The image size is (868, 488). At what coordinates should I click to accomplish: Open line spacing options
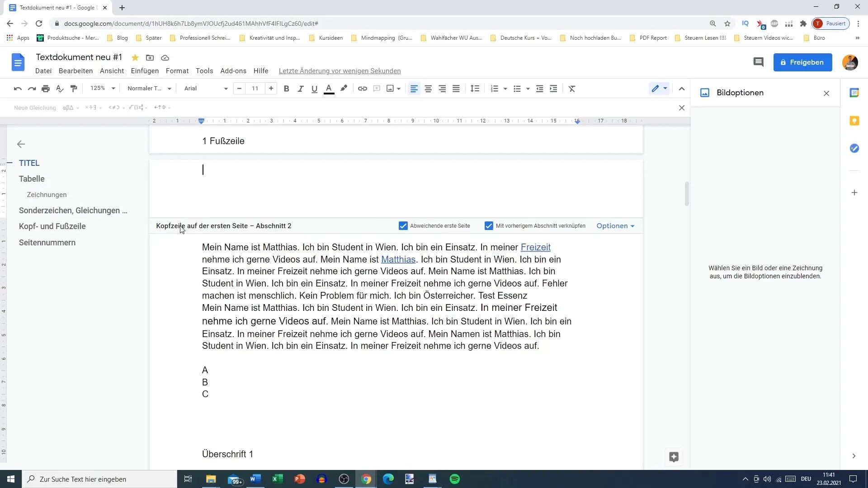pos(475,89)
